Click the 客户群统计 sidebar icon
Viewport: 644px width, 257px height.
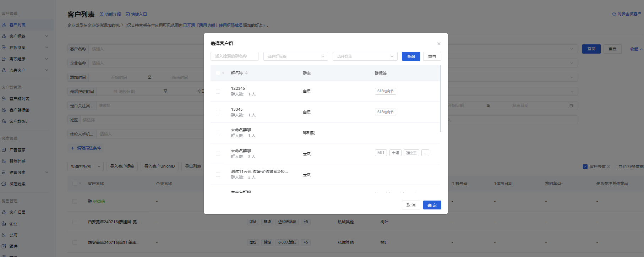pos(4,121)
